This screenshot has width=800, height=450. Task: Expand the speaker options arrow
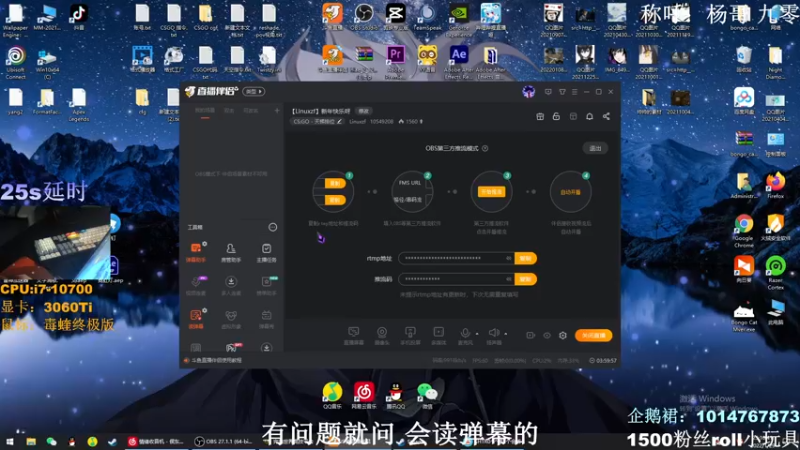pos(506,334)
